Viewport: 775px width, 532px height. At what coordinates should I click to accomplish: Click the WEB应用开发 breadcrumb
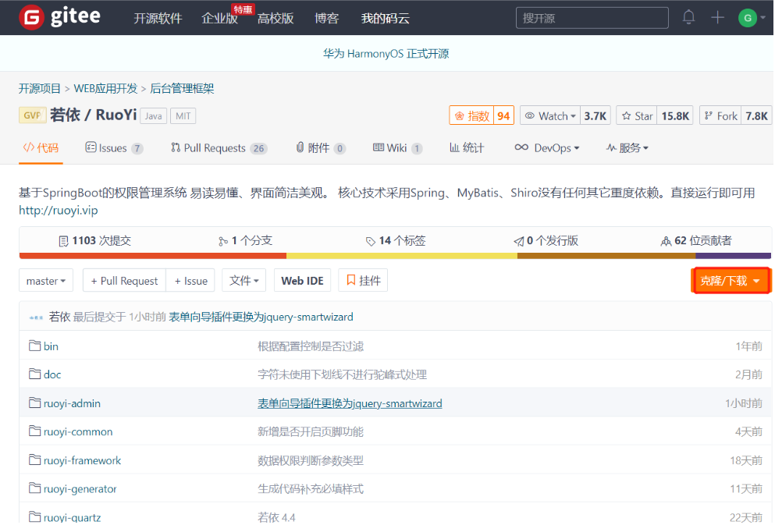(x=105, y=88)
